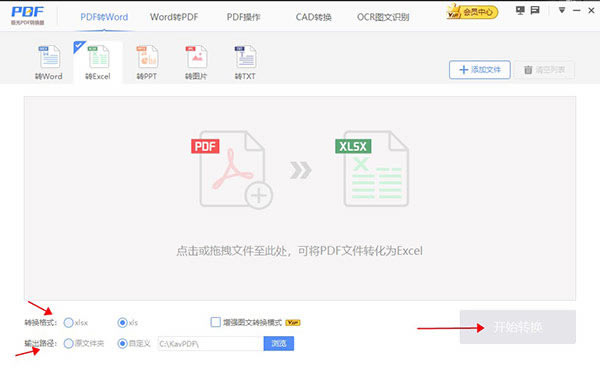Open the OCR图文识别 tab
Screen dimensions: 600x368
tap(383, 17)
